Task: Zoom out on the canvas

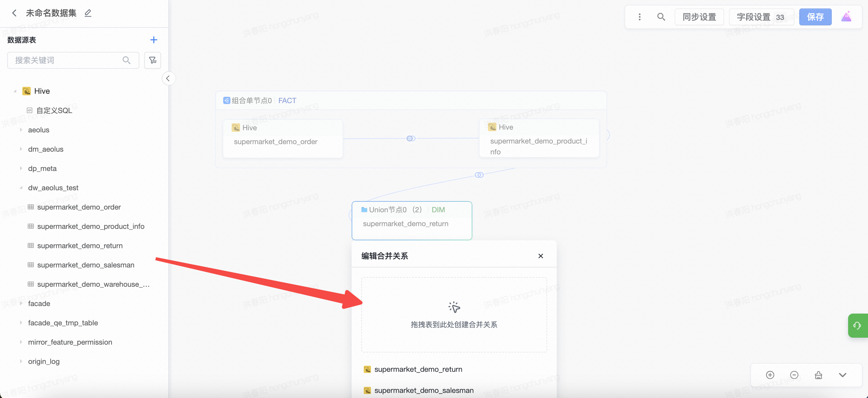Action: pos(794,375)
